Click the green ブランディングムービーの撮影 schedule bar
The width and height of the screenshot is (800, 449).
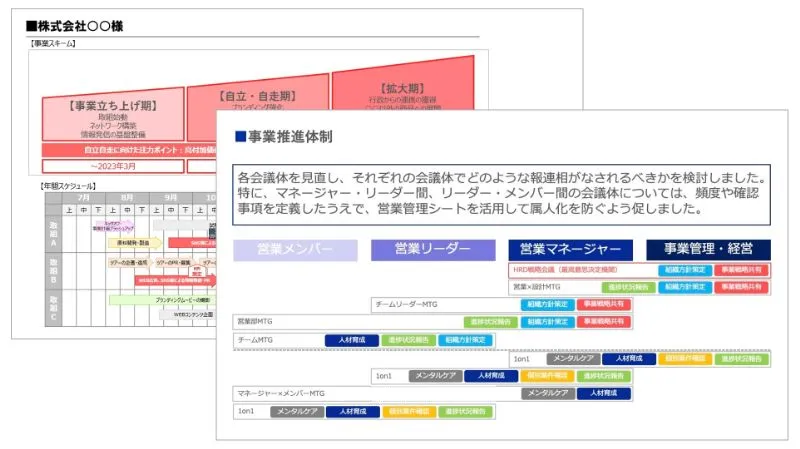click(162, 300)
